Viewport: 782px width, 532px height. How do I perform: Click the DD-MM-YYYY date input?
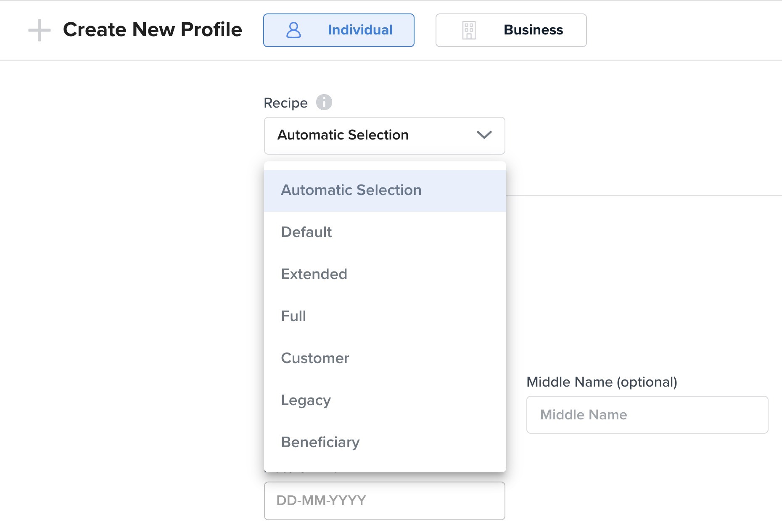[384, 501]
